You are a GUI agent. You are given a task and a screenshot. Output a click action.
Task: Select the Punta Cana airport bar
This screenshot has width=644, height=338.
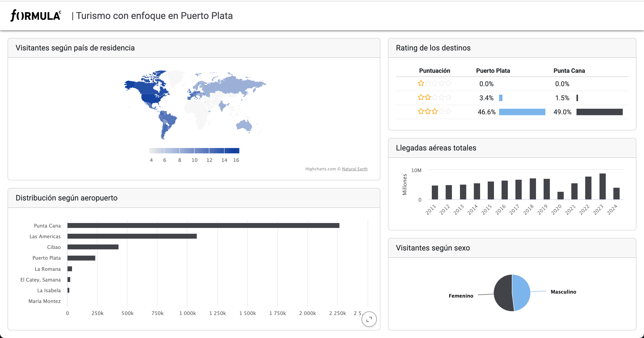pos(203,225)
